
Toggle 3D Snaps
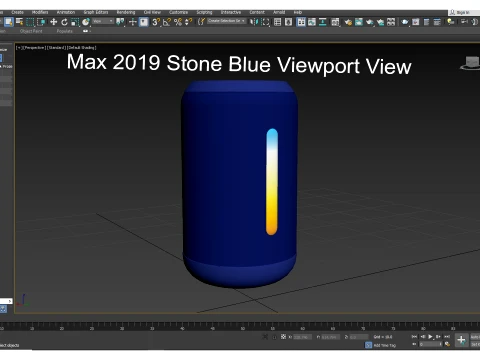coord(156,22)
